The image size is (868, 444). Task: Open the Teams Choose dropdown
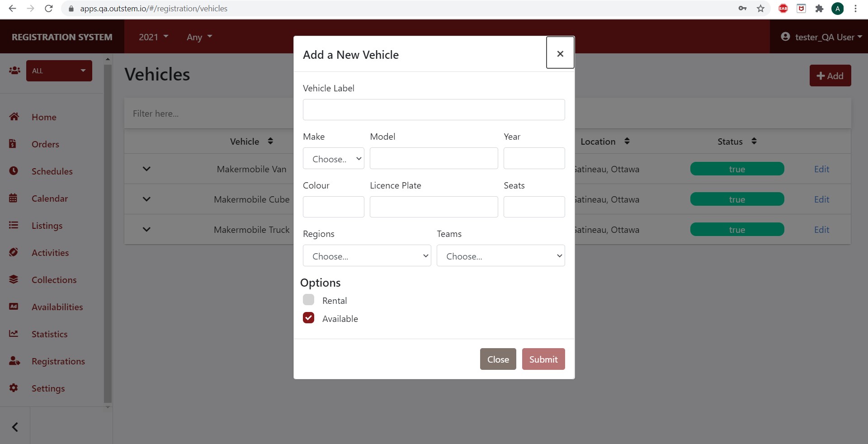click(500, 256)
